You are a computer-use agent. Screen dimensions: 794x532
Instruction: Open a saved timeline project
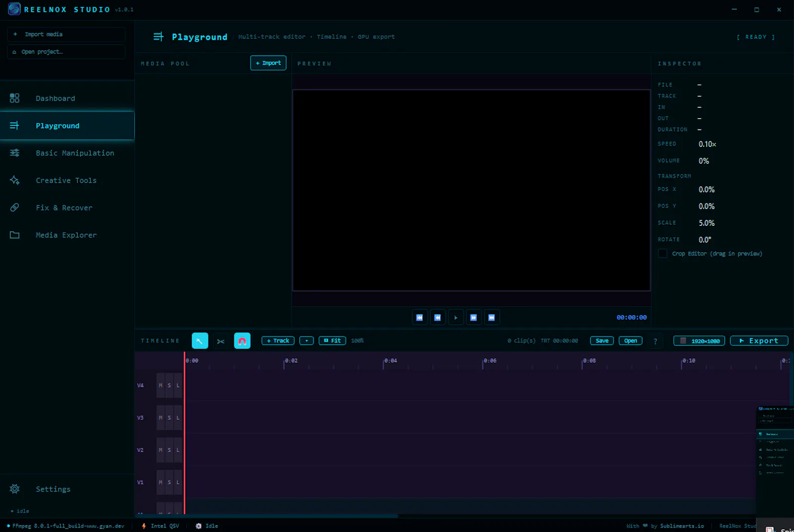(631, 341)
